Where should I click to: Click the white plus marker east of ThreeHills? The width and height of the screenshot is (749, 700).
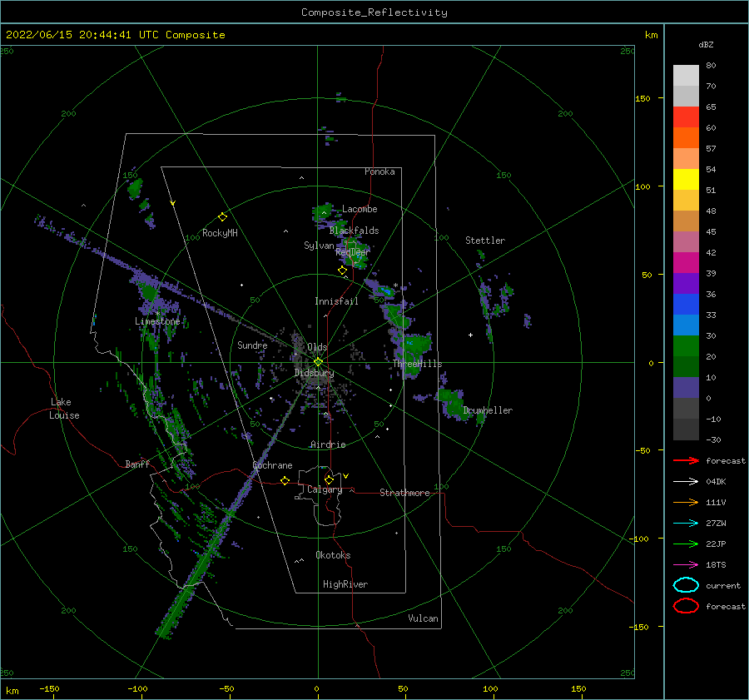470,335
